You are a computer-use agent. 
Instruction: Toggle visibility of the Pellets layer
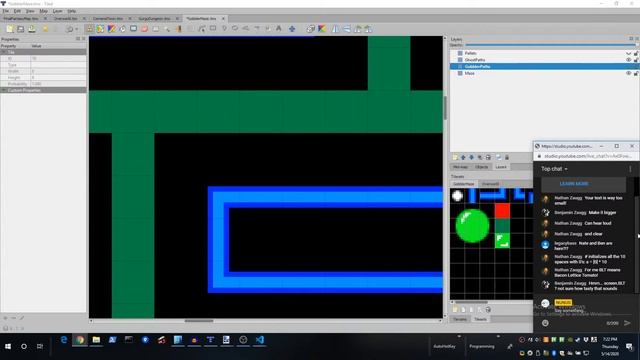[629, 53]
